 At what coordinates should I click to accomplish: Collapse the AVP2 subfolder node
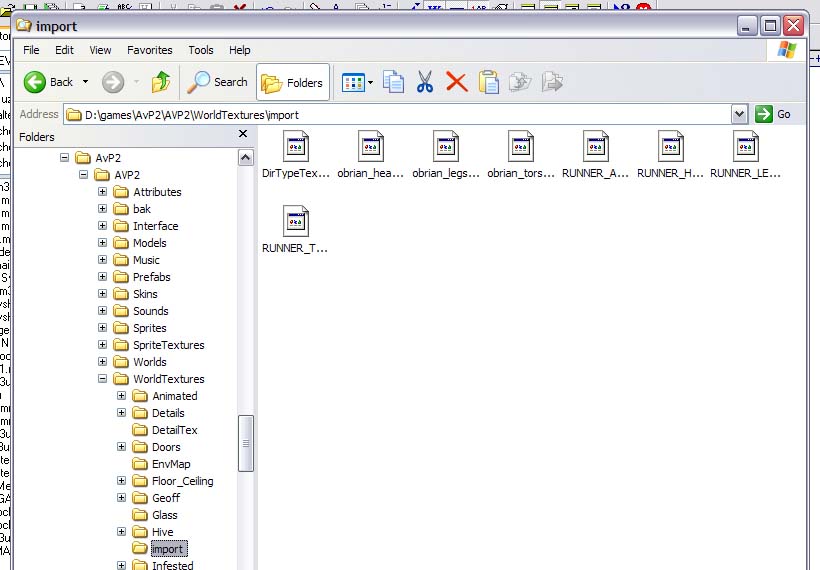84,174
